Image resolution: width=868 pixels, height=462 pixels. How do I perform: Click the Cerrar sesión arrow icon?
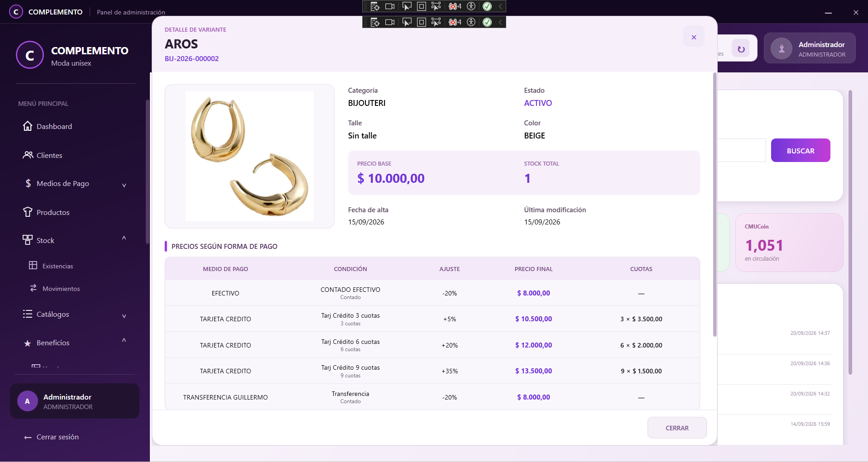click(28, 437)
